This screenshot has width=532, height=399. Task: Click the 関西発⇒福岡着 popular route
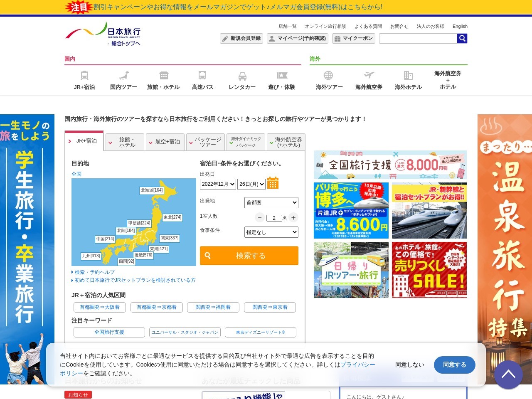[213, 307]
